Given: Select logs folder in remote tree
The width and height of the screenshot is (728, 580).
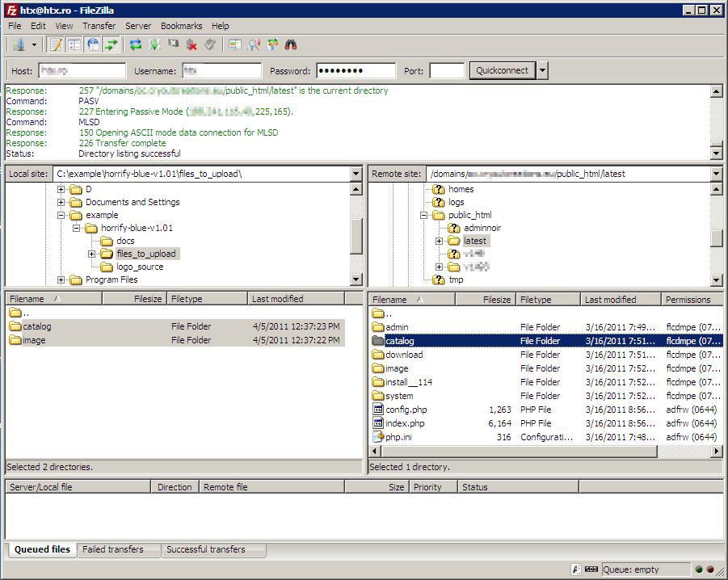Looking at the screenshot, I should pyautogui.click(x=456, y=202).
